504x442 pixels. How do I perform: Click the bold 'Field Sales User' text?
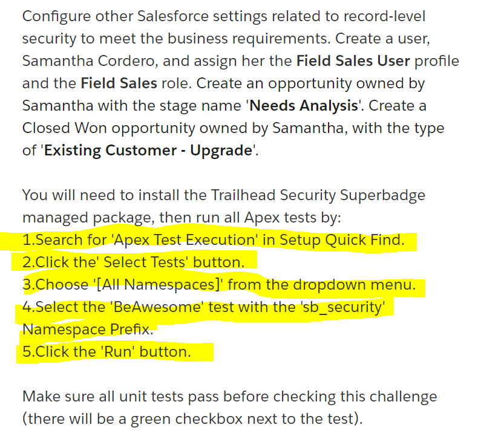pyautogui.click(x=353, y=61)
